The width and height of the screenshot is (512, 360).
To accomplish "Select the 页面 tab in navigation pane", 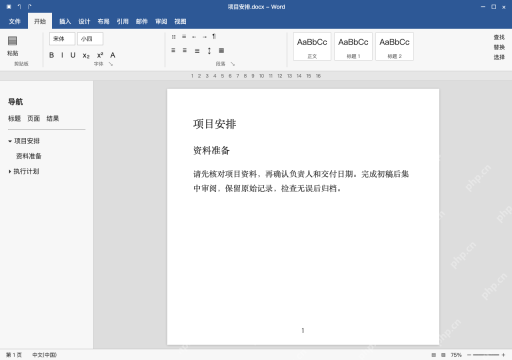I will tap(34, 118).
